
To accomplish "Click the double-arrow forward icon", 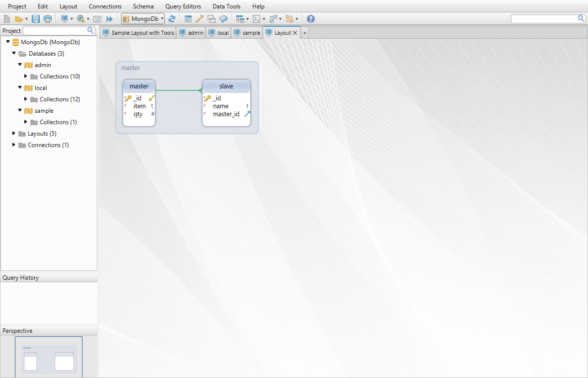I will 109,19.
